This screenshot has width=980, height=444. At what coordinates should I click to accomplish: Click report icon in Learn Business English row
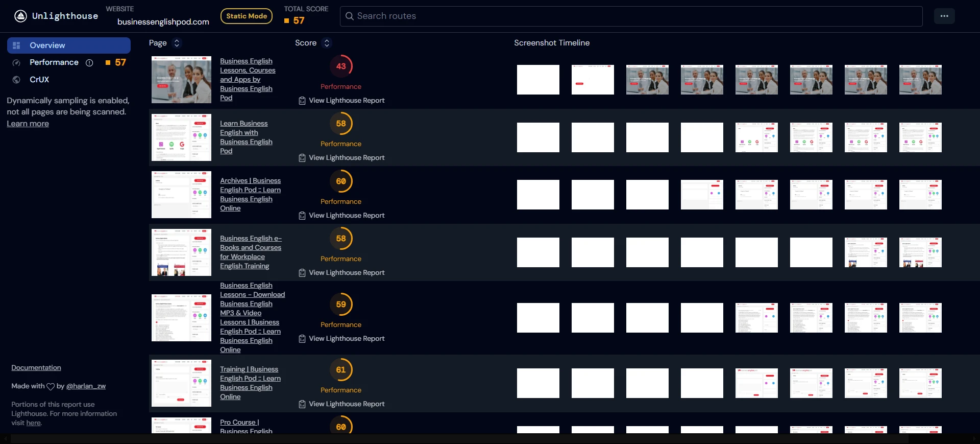tap(302, 158)
